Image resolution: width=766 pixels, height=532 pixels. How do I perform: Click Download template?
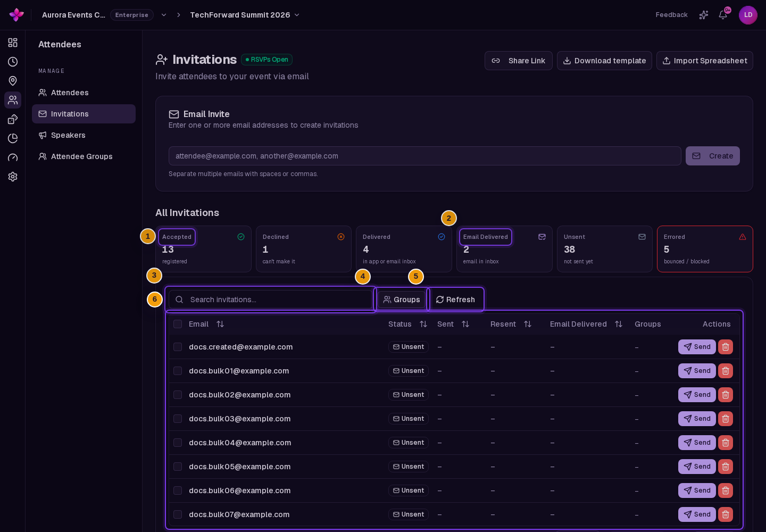604,61
